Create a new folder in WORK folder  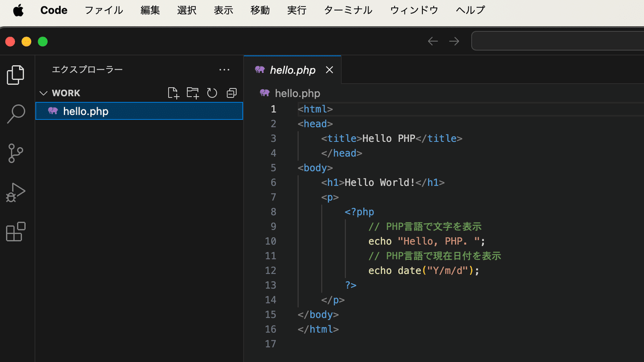(x=193, y=93)
